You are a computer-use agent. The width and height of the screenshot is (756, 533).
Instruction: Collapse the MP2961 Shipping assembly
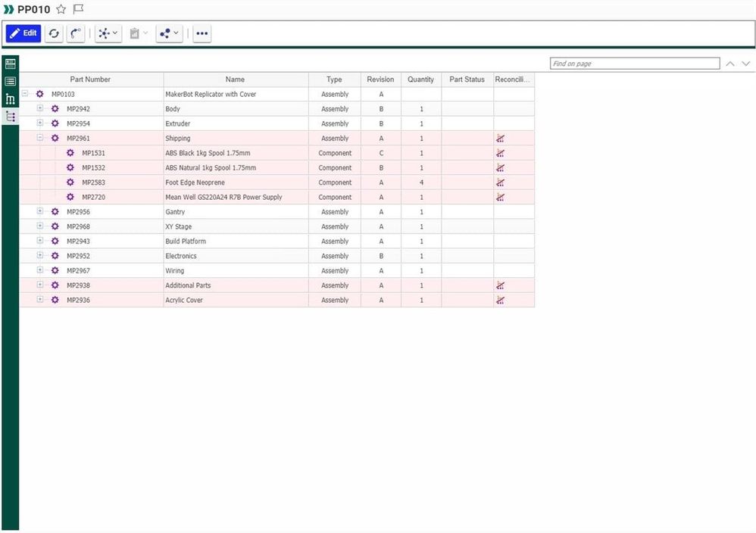pos(40,138)
